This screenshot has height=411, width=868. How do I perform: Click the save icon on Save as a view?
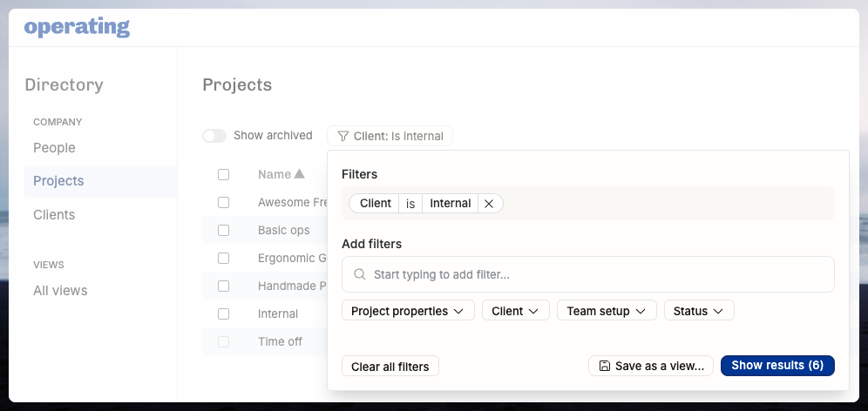pos(605,366)
